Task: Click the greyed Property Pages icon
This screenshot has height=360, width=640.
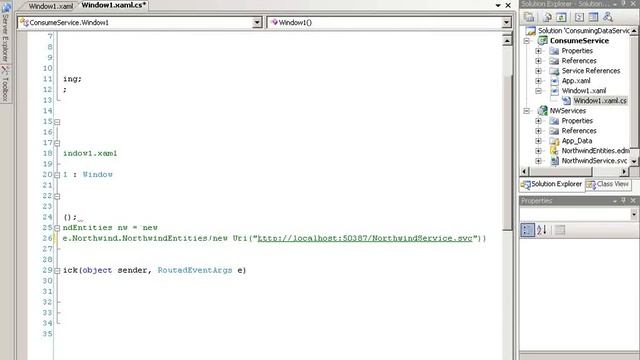Action: (x=560, y=230)
